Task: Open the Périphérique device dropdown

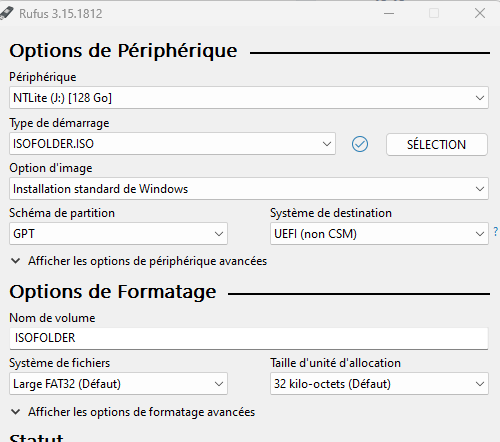Action: pyautogui.click(x=249, y=98)
